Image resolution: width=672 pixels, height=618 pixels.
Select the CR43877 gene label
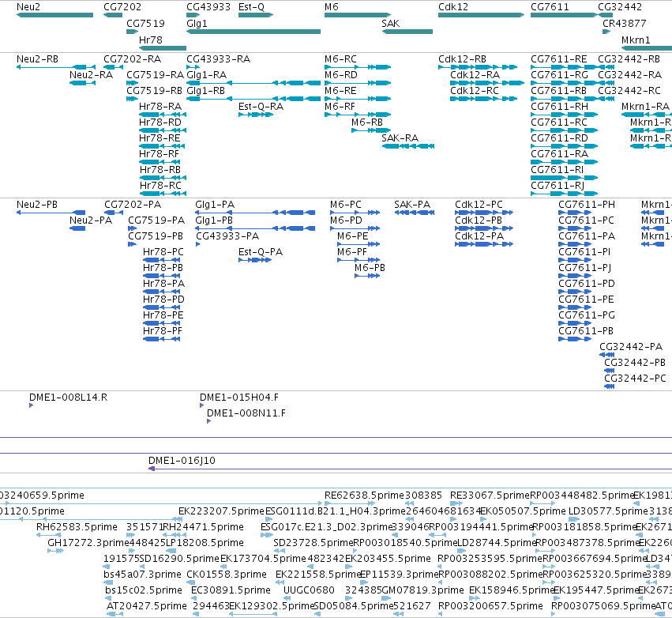pos(625,23)
